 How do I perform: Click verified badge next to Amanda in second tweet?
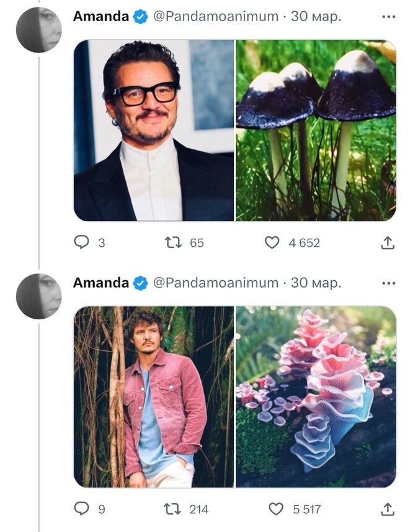pos(140,283)
